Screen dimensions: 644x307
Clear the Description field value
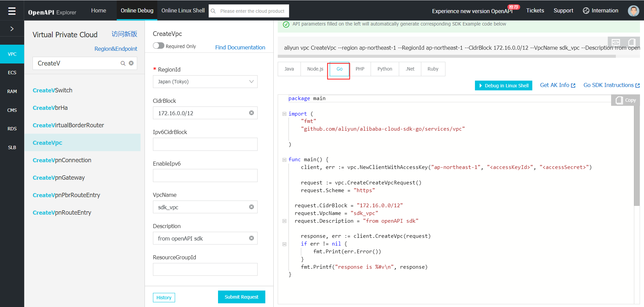pyautogui.click(x=252, y=238)
